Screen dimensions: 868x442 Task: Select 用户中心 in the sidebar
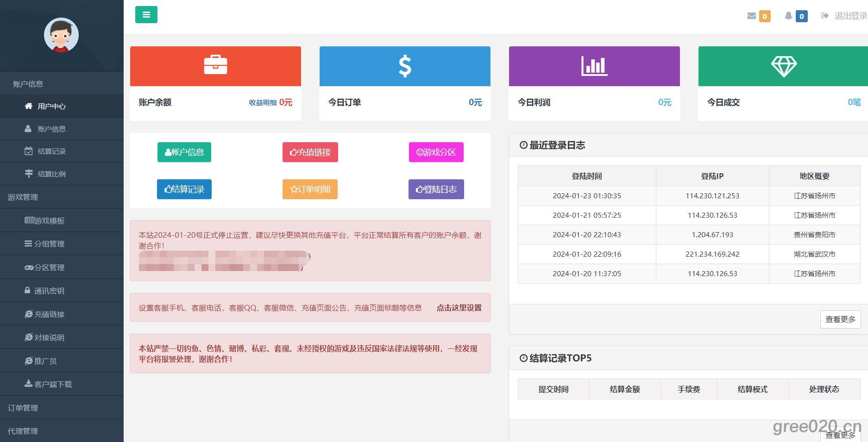[x=51, y=107]
